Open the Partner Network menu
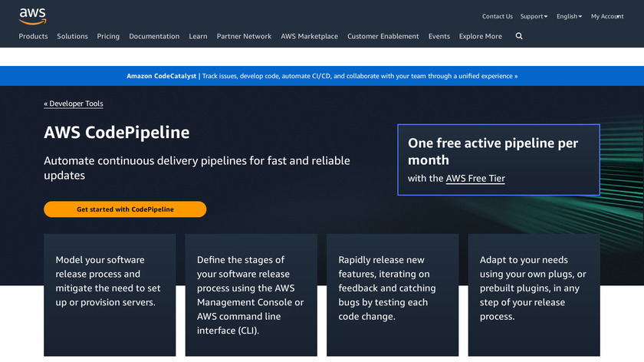The height and width of the screenshot is (362, 644). point(244,36)
